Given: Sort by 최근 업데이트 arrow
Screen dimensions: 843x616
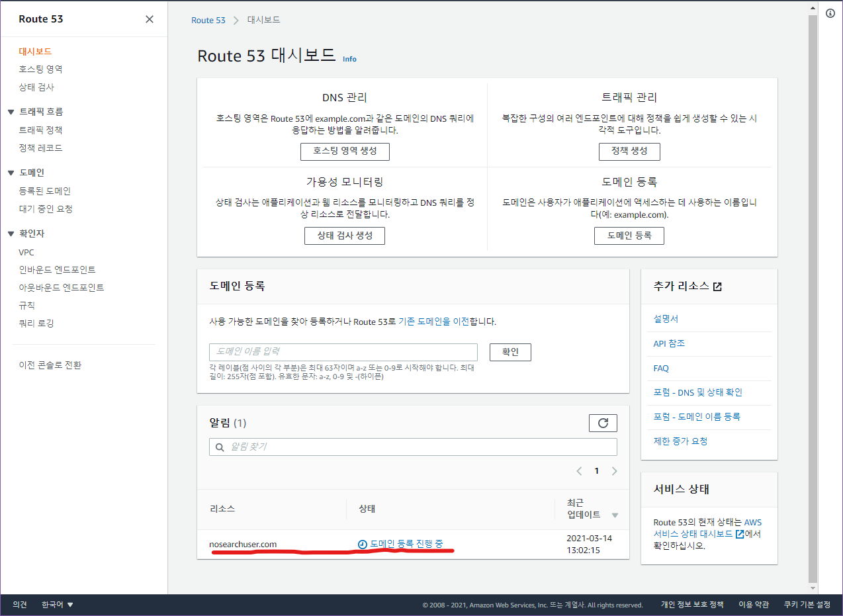Looking at the screenshot, I should tap(615, 515).
